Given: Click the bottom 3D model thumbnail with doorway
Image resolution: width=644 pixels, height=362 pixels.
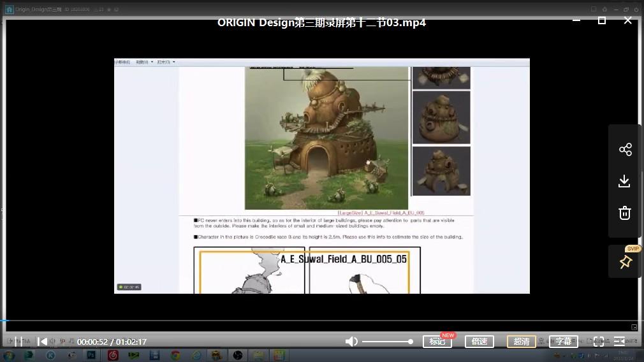Looking at the screenshot, I should (x=441, y=171).
